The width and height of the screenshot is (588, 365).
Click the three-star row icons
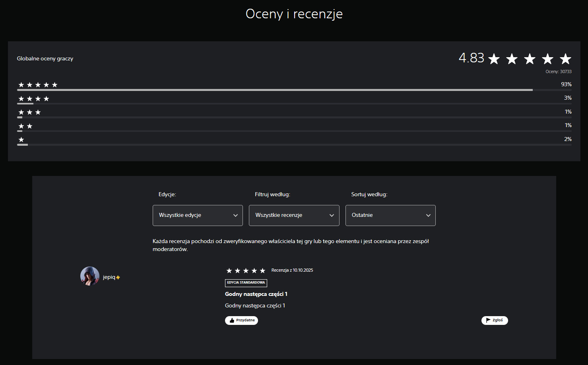(x=29, y=112)
